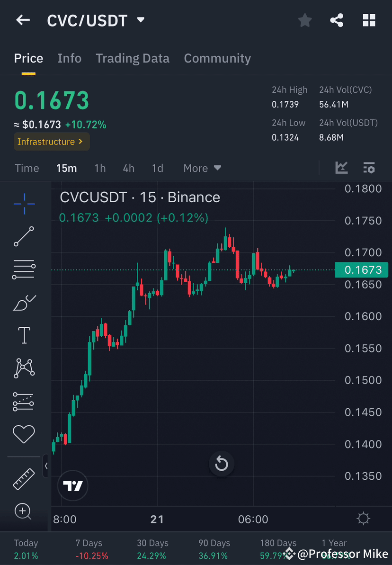Tap the share icon at the top

coord(337,20)
